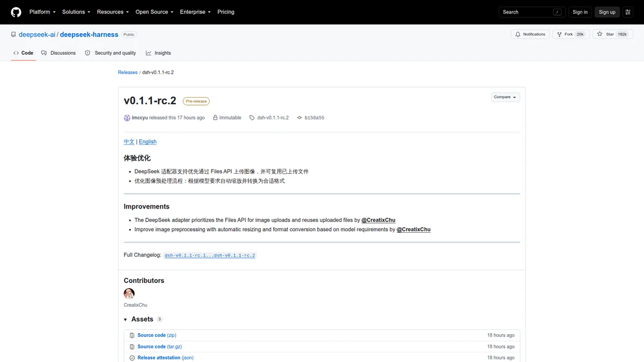The width and height of the screenshot is (644, 362).
Task: Open the imccyu user profile link
Action: [x=140, y=118]
